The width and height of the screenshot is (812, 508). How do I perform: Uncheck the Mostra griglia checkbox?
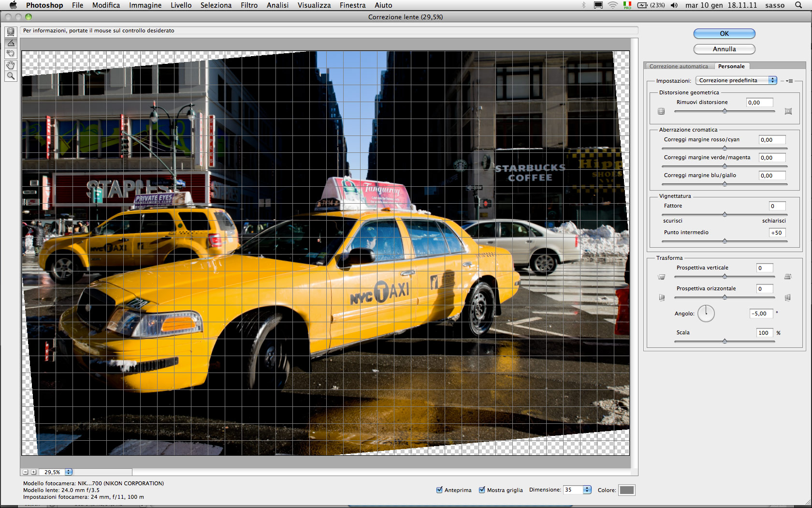tap(482, 490)
